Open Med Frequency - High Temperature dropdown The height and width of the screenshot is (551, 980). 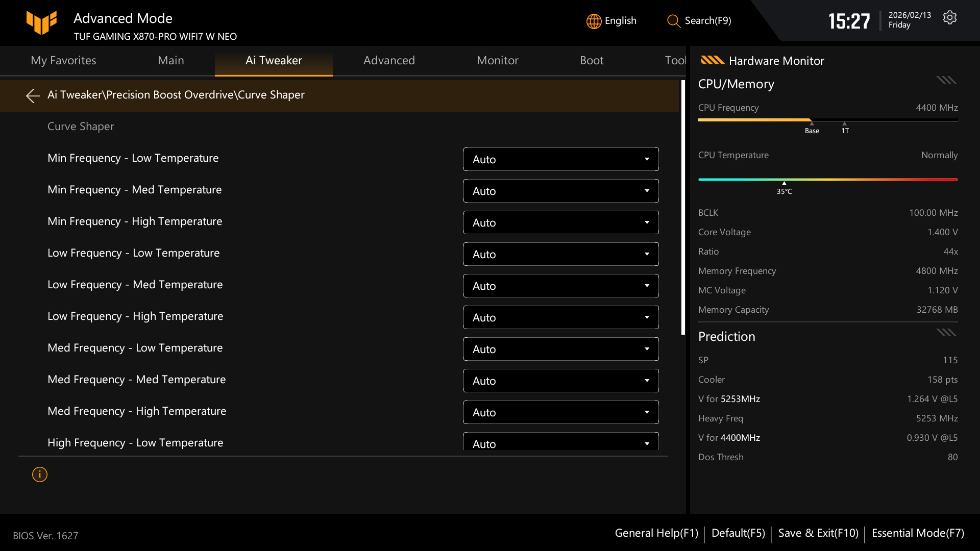(x=560, y=412)
